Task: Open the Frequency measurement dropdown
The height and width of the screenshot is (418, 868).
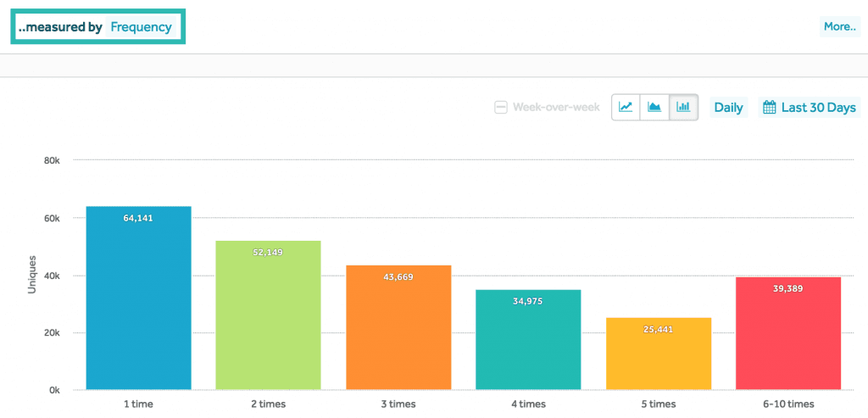Action: coord(141,27)
